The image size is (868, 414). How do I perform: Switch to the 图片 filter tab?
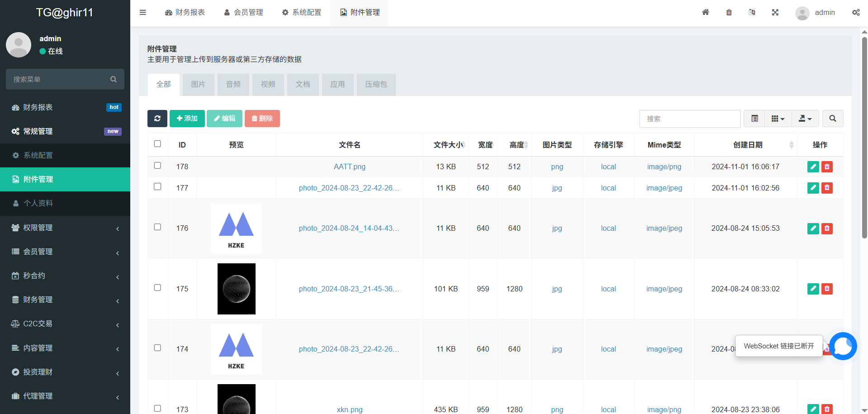pos(198,85)
